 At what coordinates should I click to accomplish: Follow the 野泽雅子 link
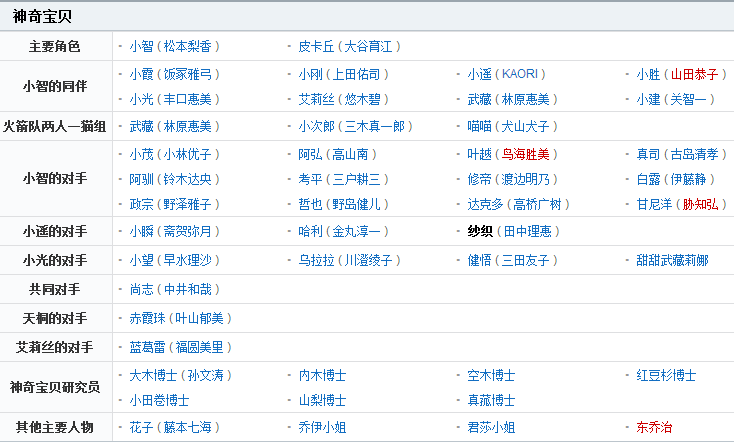pyautogui.click(x=188, y=204)
